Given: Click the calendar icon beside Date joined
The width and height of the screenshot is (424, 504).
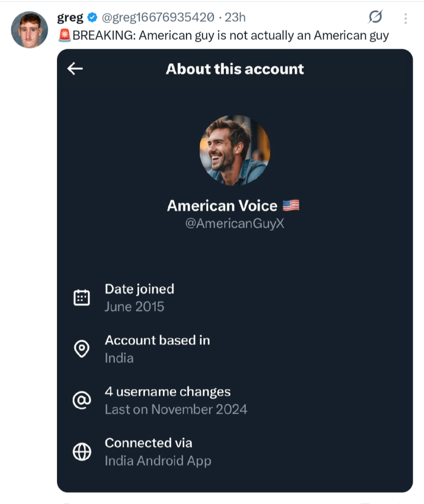Looking at the screenshot, I should coord(81,298).
